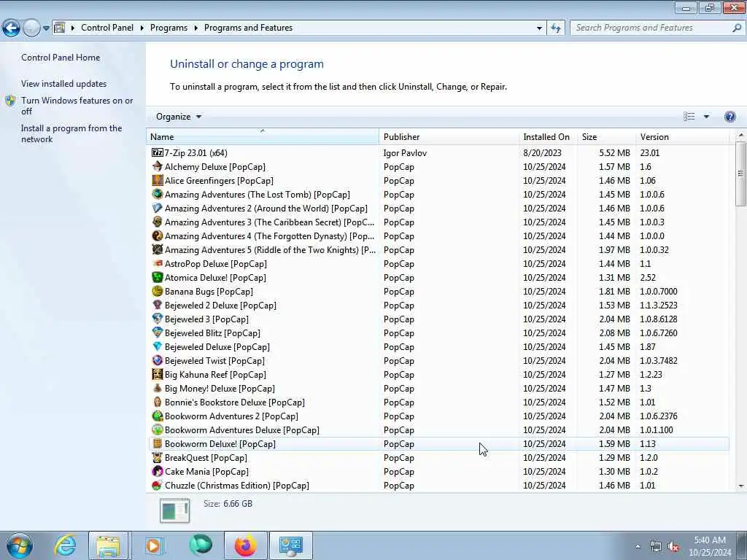Open Internet Explorer from the taskbar
This screenshot has height=560, width=747.
65,545
